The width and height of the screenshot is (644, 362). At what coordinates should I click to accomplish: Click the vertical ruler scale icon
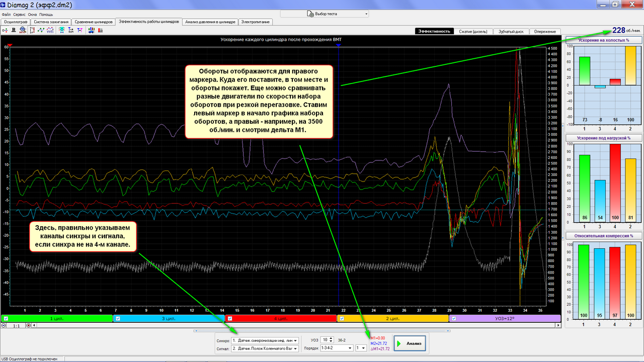coord(32,30)
